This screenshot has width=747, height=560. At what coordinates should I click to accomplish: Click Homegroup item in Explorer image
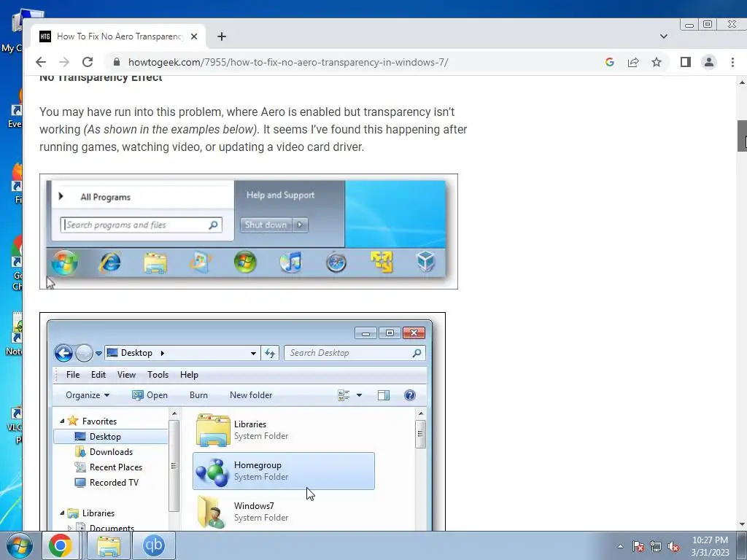[x=284, y=471]
